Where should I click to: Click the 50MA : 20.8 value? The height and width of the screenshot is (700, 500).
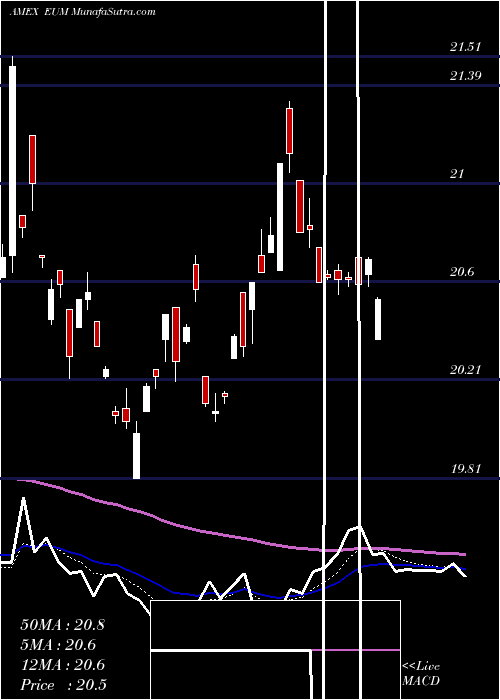pyautogui.click(x=62, y=625)
